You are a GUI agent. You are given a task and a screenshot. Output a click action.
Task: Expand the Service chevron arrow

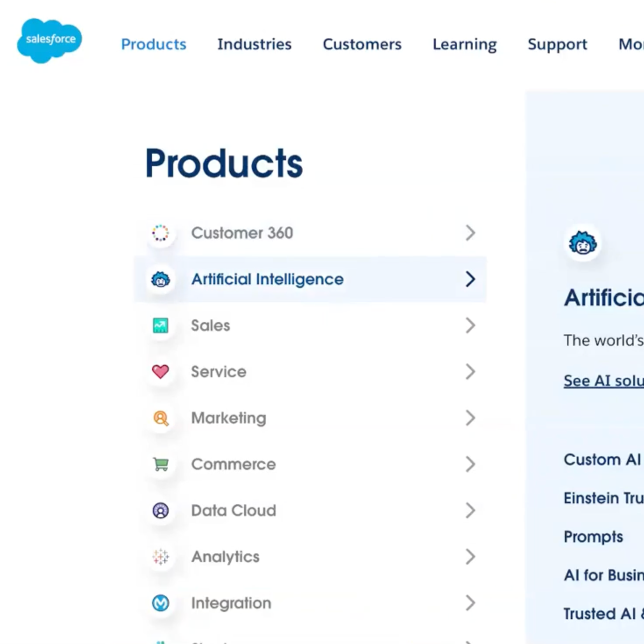pos(470,372)
